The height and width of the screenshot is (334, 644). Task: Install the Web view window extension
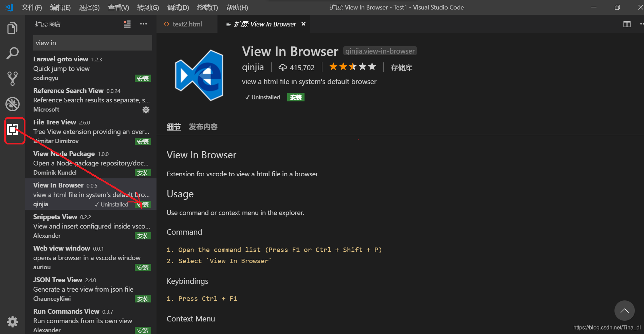click(143, 268)
